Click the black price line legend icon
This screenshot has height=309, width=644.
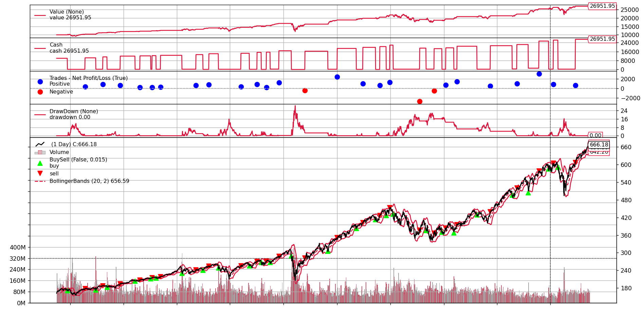click(40, 144)
